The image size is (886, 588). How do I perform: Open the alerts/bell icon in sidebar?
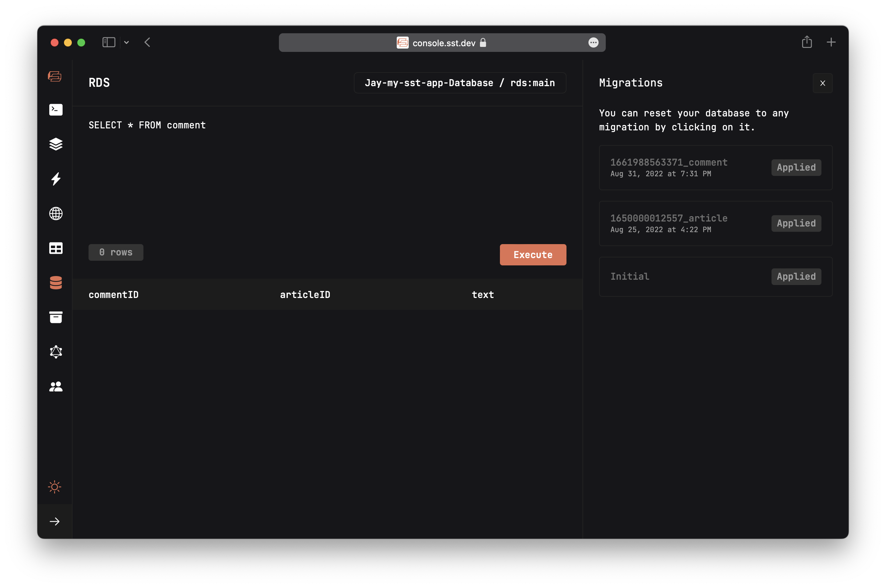(56, 352)
